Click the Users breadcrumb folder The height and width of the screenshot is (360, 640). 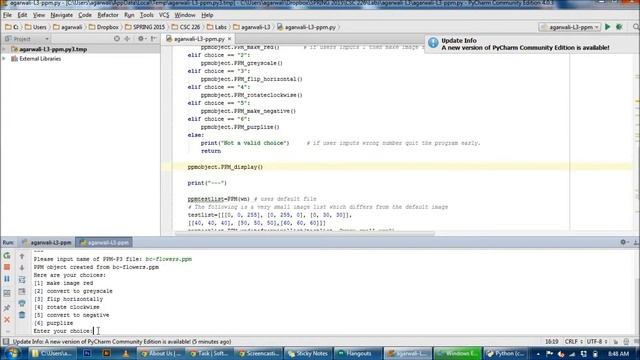[x=36, y=27]
